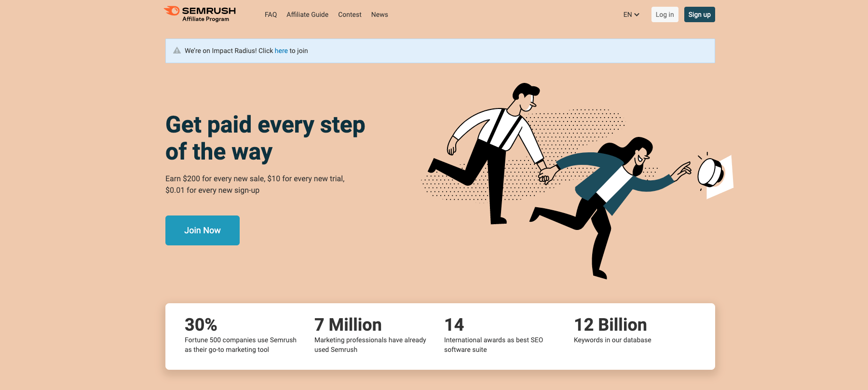
Task: Open the News section
Action: [380, 14]
